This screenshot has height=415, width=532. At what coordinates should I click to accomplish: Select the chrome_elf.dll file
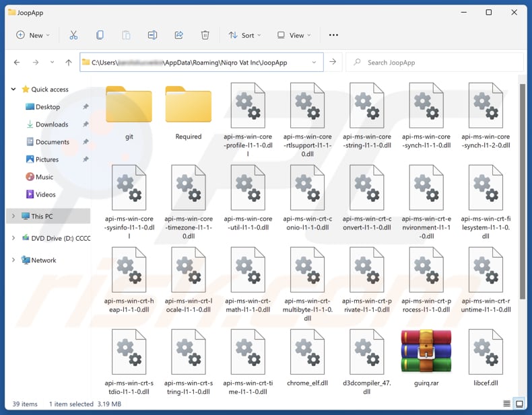(x=307, y=359)
